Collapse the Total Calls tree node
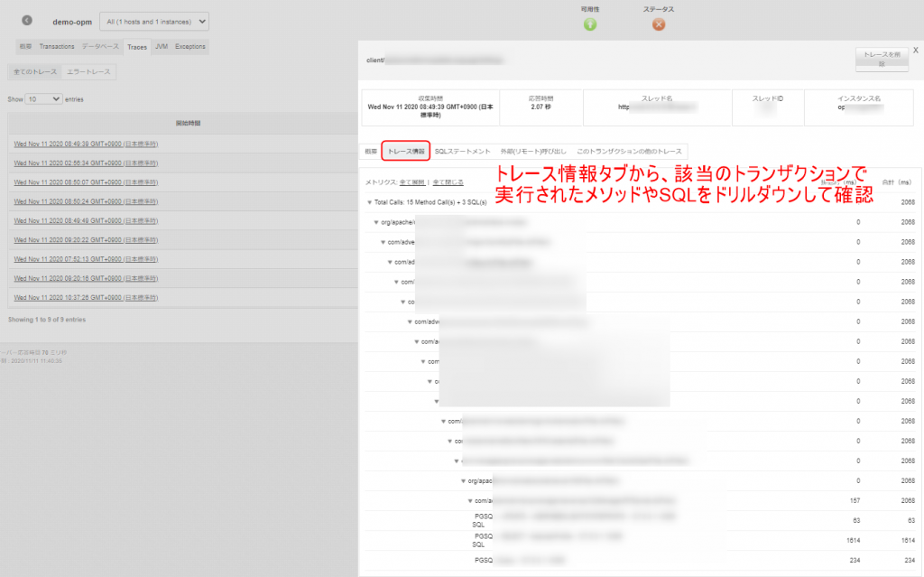 (x=369, y=202)
